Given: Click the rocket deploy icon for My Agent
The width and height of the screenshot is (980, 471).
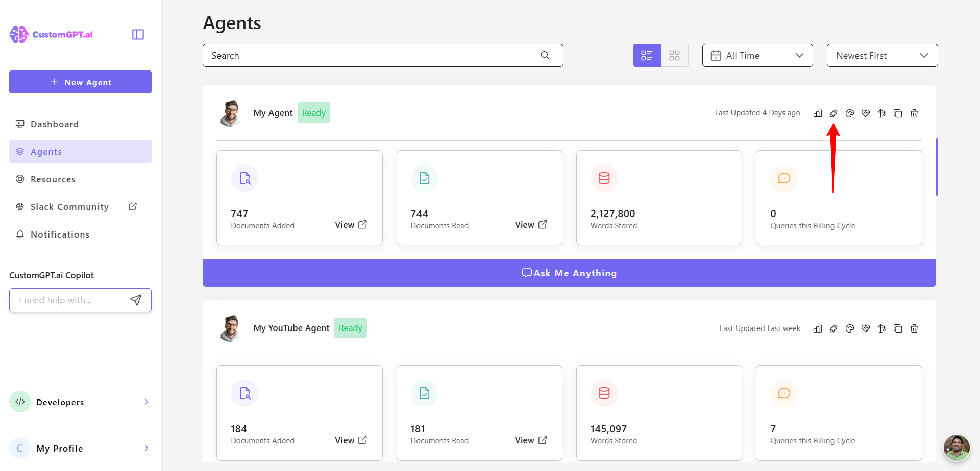Looking at the screenshot, I should pos(834,113).
